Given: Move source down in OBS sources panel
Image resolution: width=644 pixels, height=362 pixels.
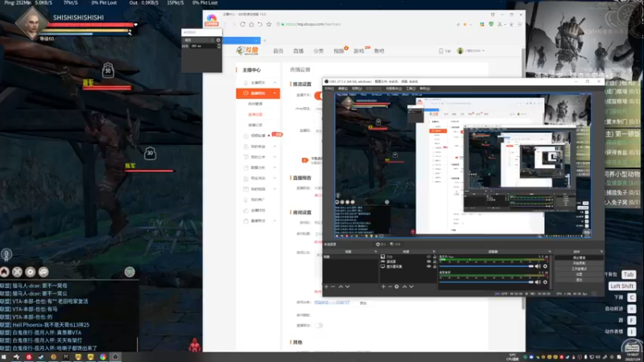Looking at the screenshot, I should pyautogui.click(x=411, y=286).
